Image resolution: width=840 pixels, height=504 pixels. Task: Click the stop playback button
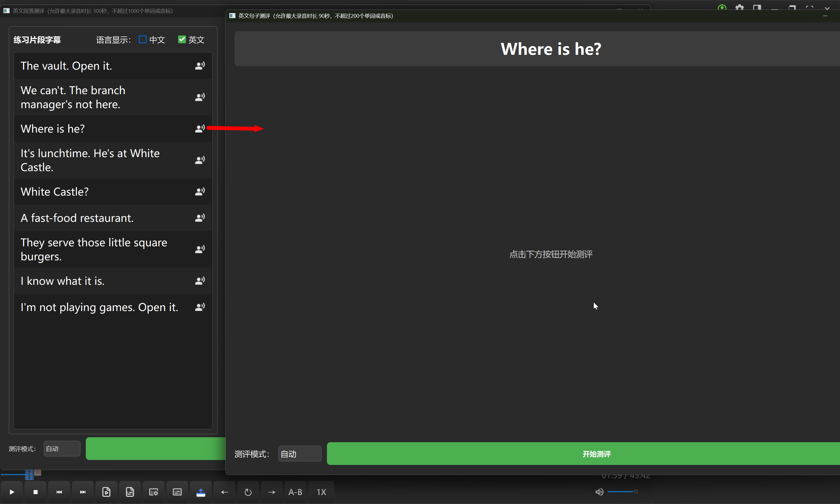(x=35, y=492)
